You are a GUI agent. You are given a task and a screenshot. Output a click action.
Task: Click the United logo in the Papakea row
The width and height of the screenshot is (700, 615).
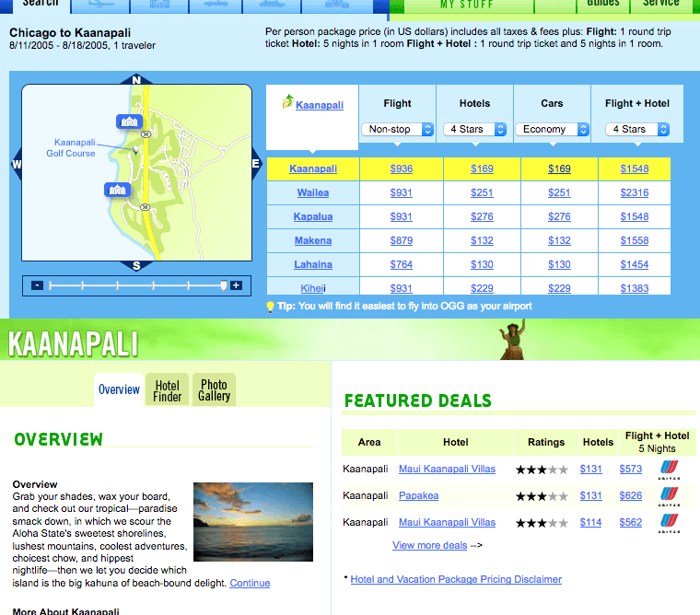coord(670,496)
